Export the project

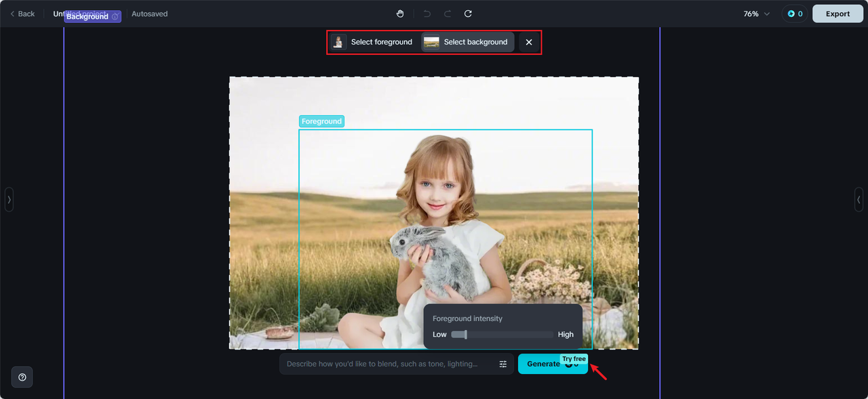837,14
